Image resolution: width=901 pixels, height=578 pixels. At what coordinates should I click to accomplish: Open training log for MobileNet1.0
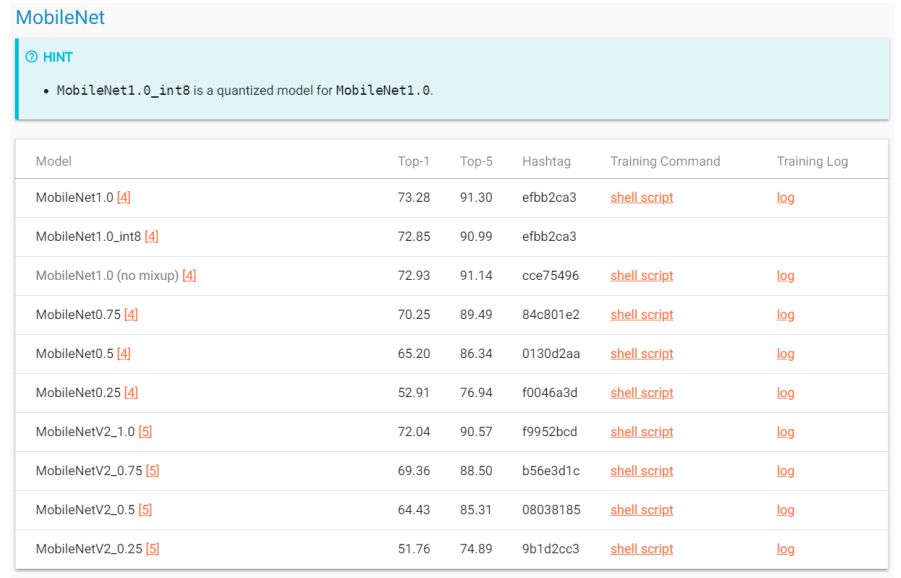pyautogui.click(x=785, y=198)
